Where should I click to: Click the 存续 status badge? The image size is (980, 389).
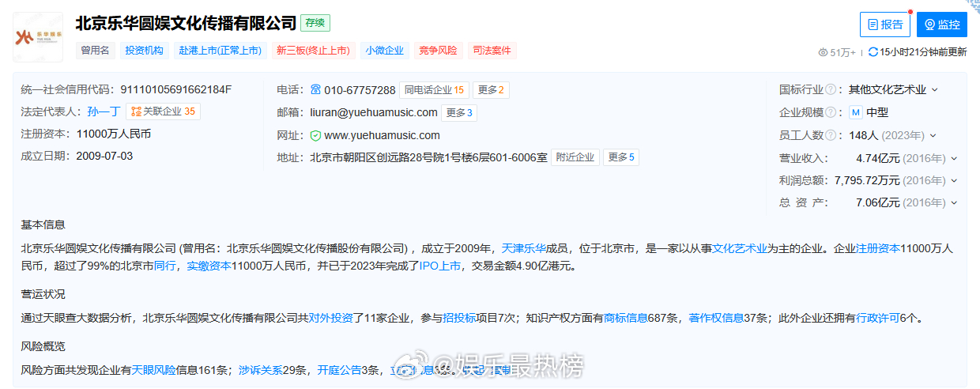tap(316, 23)
